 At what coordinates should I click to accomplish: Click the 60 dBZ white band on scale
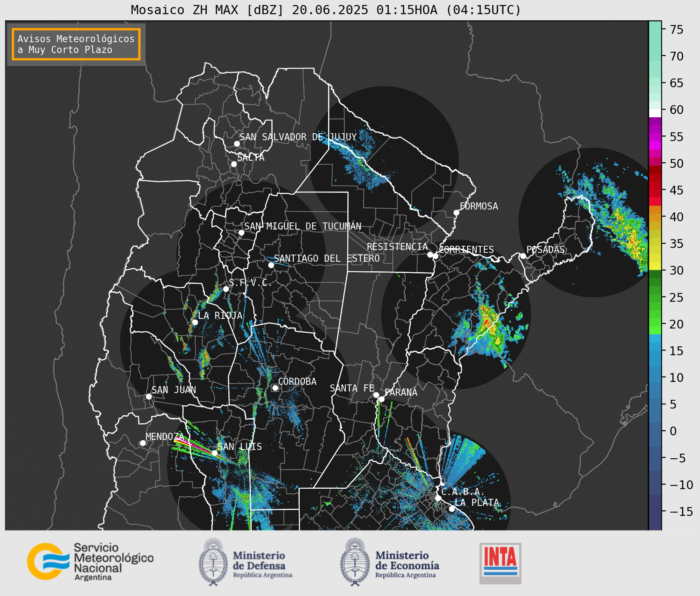(655, 113)
